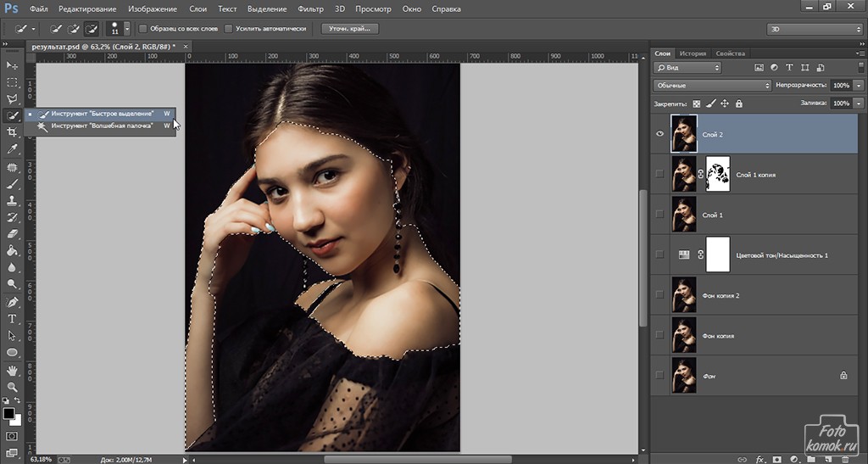
Task: Select the Pen tool
Action: pyautogui.click(x=12, y=301)
